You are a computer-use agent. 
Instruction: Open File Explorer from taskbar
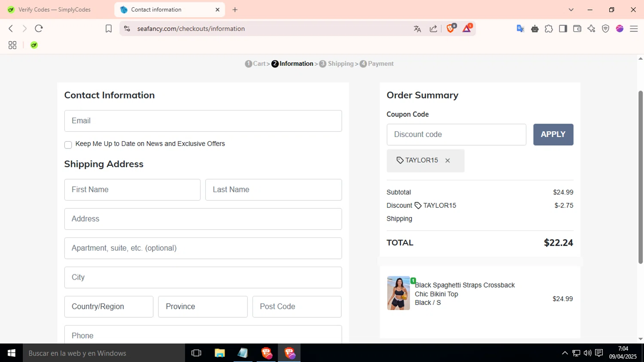click(x=220, y=353)
